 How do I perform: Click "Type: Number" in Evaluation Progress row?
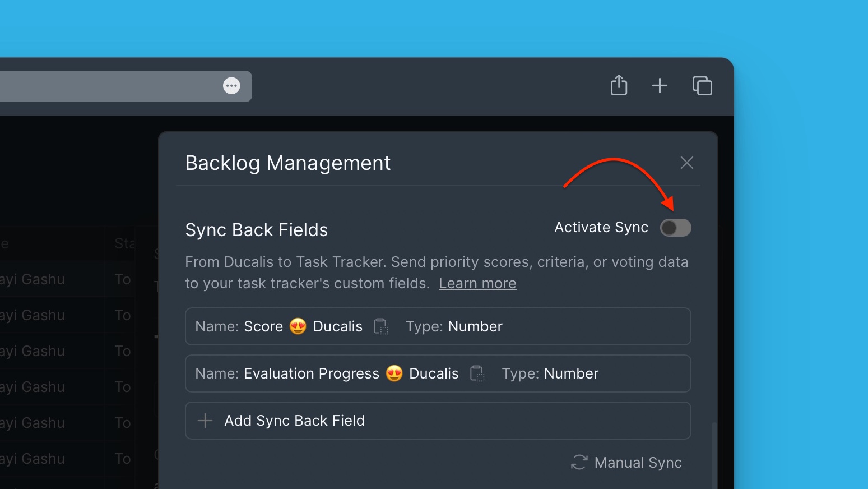[550, 373]
